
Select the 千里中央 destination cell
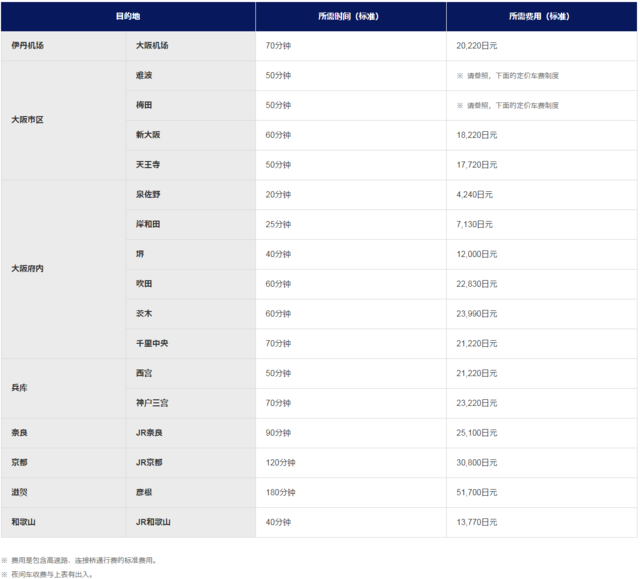(152, 343)
